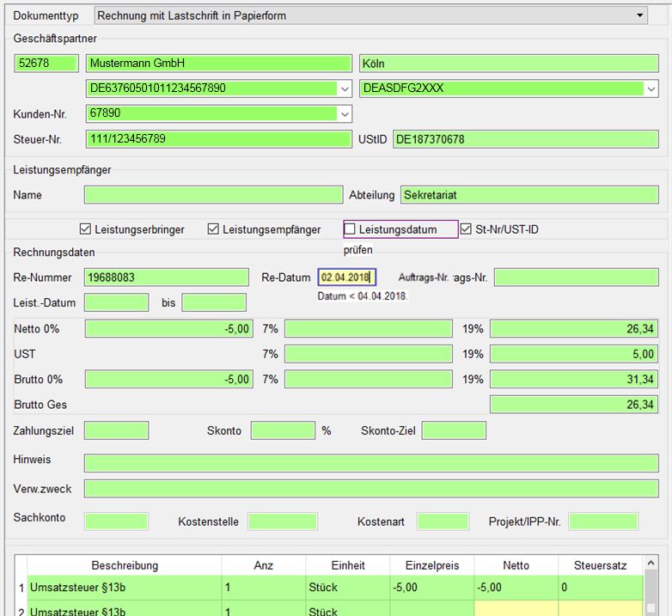
Task: Click the Kostenart field
Action: 443,521
